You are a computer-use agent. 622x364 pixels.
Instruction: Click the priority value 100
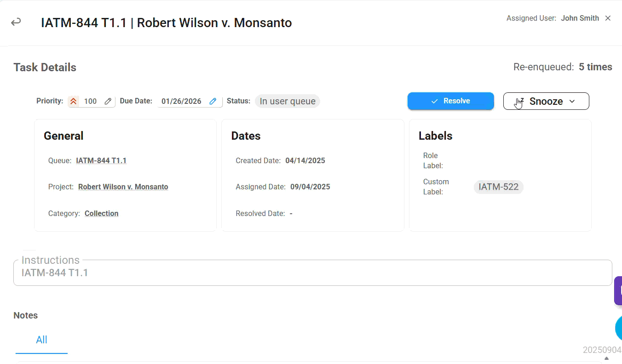[90, 101]
